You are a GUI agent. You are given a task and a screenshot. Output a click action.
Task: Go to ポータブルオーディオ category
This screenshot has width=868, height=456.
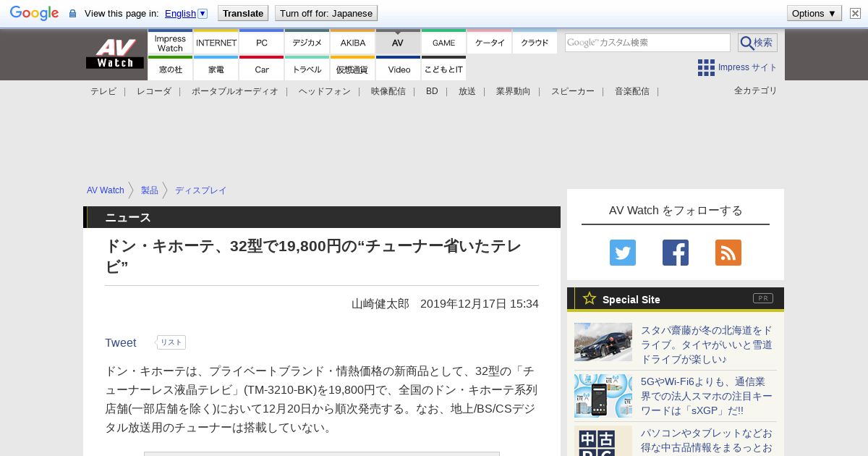[235, 91]
